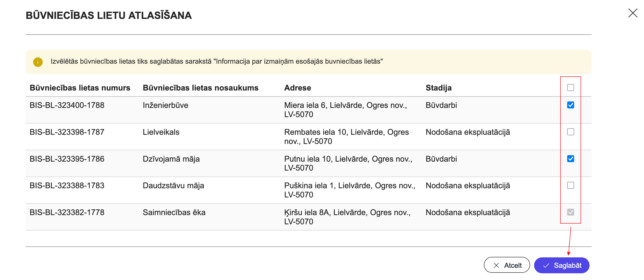The image size is (644, 280).
Task: Click the yellow info icon in the banner
Action: 38,62
